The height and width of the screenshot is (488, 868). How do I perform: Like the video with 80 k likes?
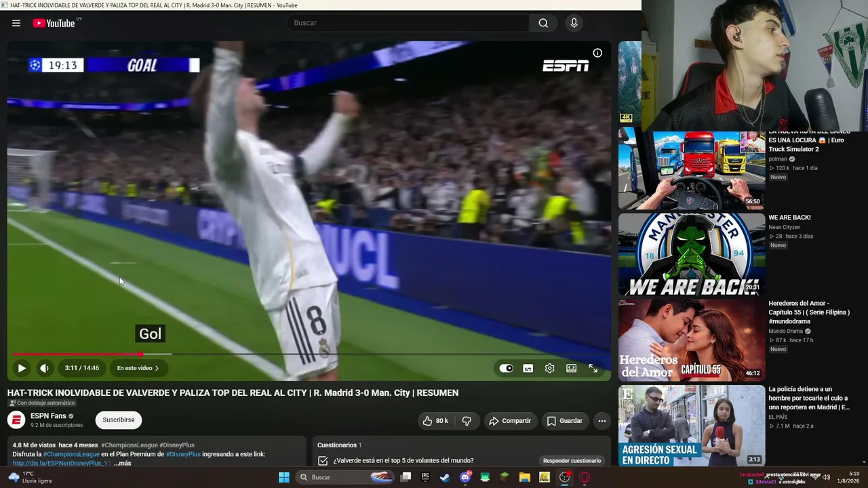[x=435, y=421]
